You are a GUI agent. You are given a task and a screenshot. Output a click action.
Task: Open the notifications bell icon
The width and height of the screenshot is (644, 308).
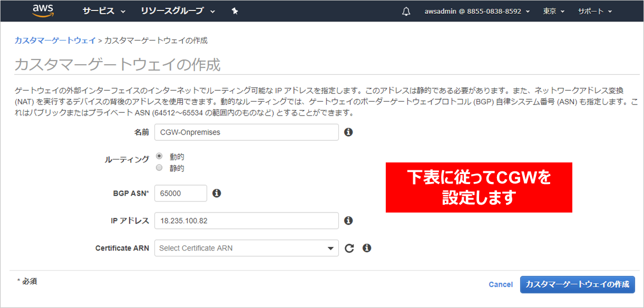click(x=406, y=12)
